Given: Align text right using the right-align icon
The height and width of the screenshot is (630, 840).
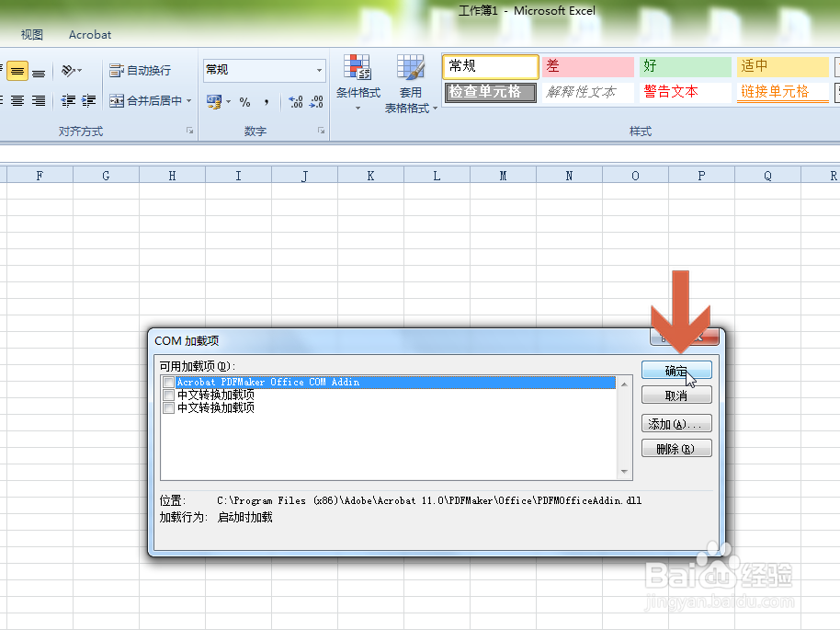Looking at the screenshot, I should [39, 100].
